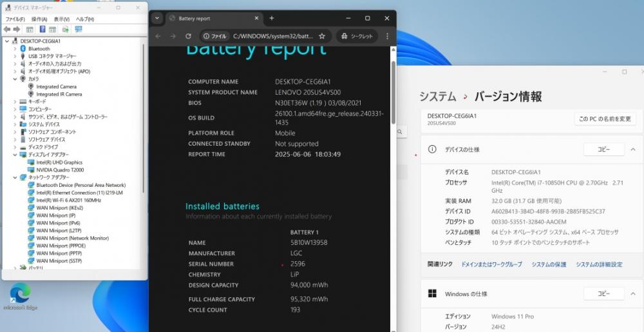Open the ファイル(F) menu
This screenshot has height=332, width=644.
coord(15,19)
